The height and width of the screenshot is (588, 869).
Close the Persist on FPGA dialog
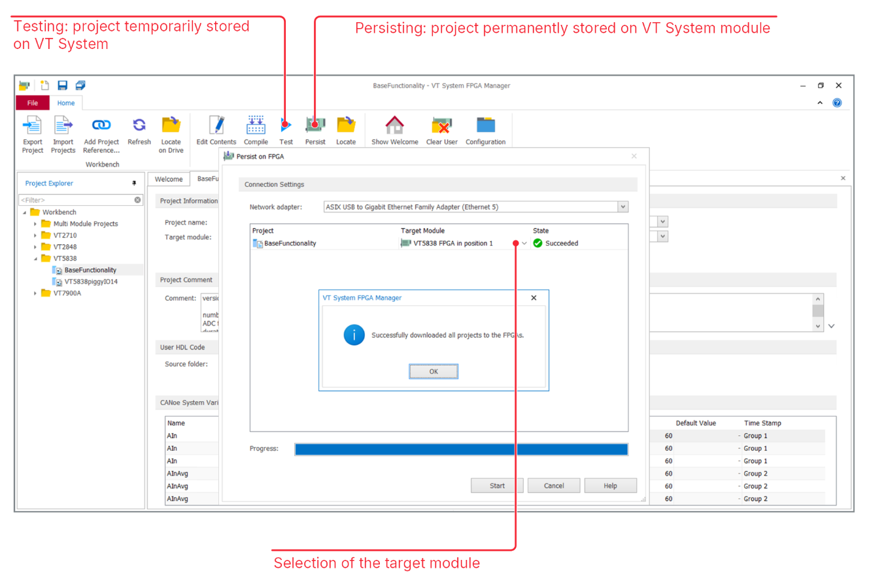tap(634, 156)
